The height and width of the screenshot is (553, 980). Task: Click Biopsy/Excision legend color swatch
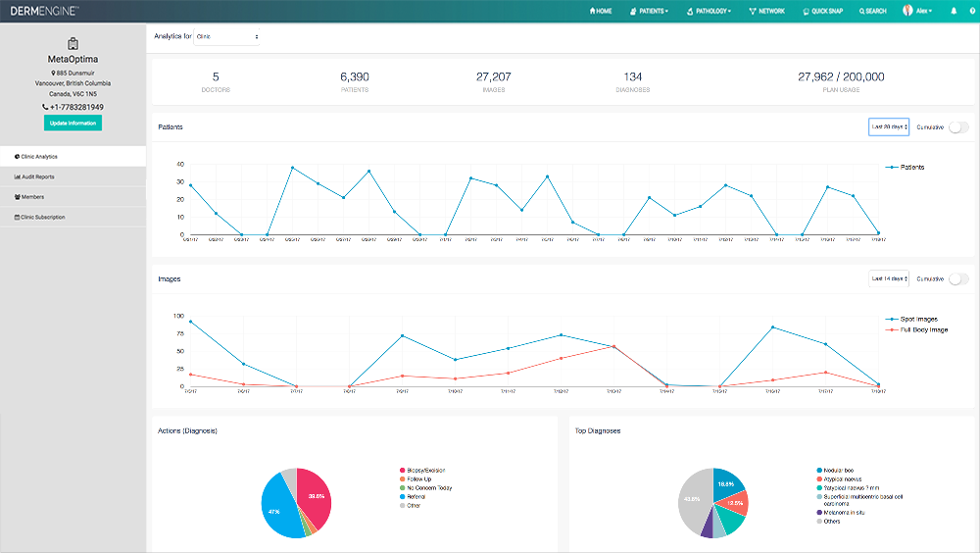tap(403, 471)
